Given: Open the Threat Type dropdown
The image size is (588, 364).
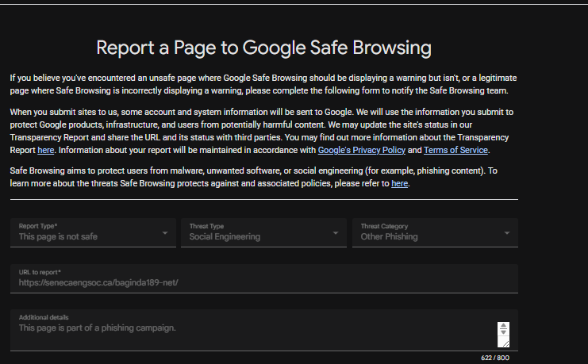Looking at the screenshot, I should [263, 232].
